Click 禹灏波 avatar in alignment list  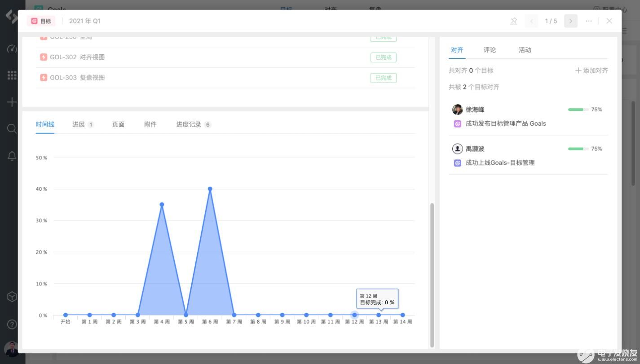point(457,149)
